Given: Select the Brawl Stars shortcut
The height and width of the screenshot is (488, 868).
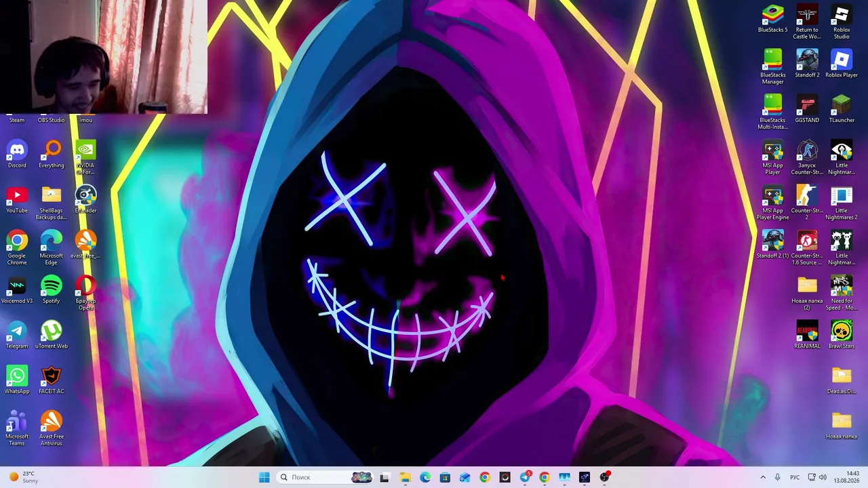Looking at the screenshot, I should (x=842, y=335).
